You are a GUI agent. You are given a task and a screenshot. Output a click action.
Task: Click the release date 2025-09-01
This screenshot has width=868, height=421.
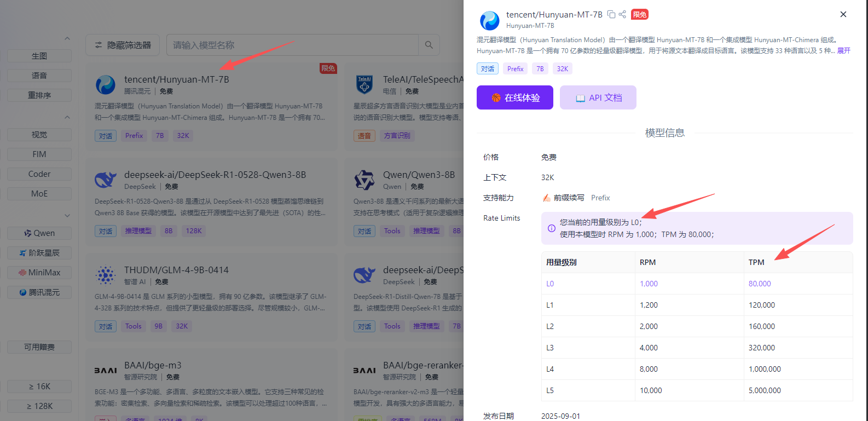click(560, 416)
